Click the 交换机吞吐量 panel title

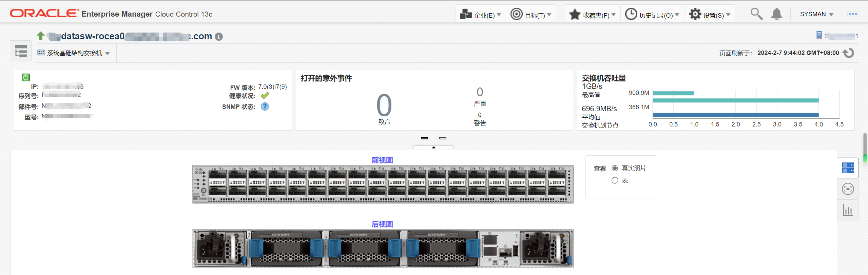pyautogui.click(x=604, y=78)
